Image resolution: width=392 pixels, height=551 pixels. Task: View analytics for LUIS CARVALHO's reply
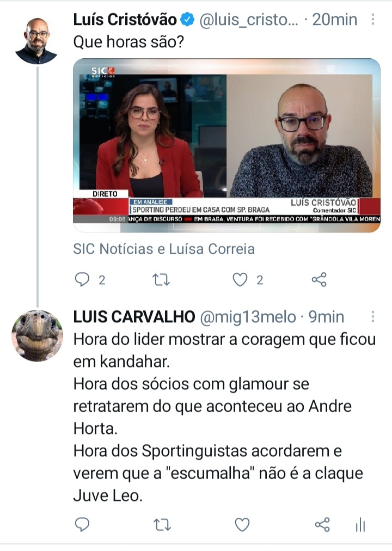click(x=360, y=525)
